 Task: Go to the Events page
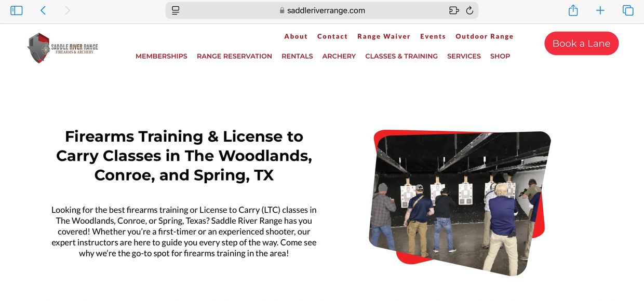click(x=433, y=36)
